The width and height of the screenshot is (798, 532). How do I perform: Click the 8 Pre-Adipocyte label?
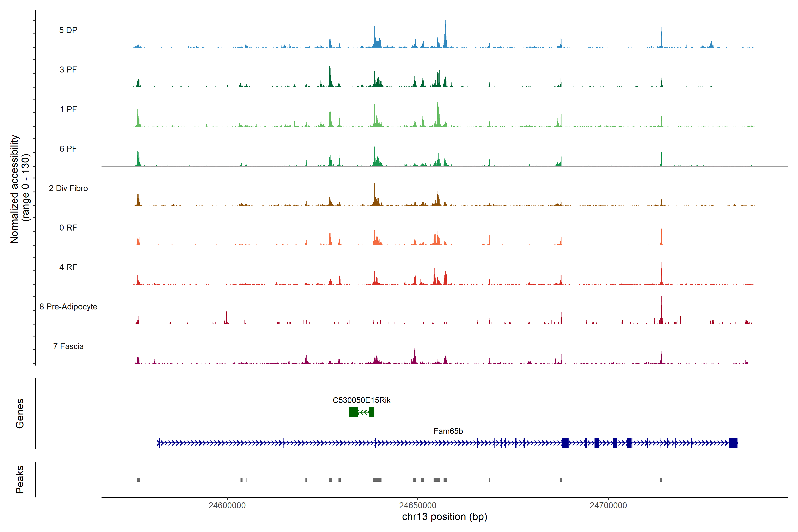click(68, 307)
